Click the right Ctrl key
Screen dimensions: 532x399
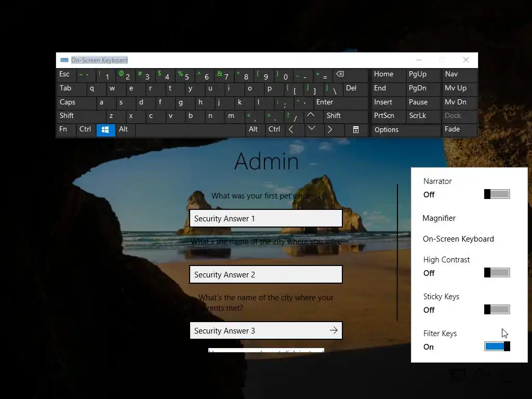pyautogui.click(x=275, y=130)
